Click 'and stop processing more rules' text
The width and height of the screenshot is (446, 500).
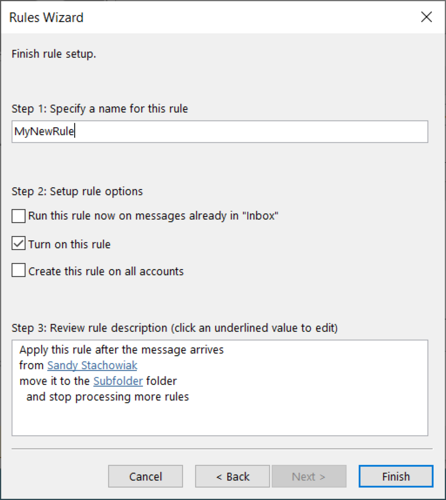(x=108, y=397)
